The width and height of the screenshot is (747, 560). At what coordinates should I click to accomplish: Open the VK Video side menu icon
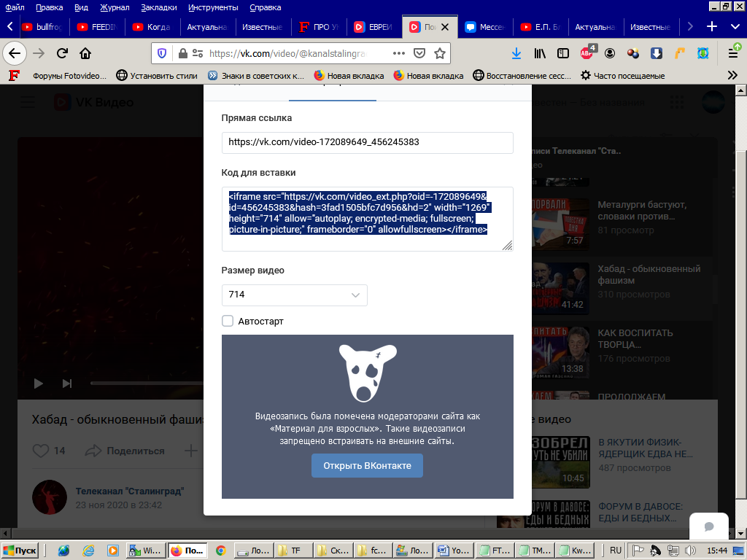(x=28, y=102)
